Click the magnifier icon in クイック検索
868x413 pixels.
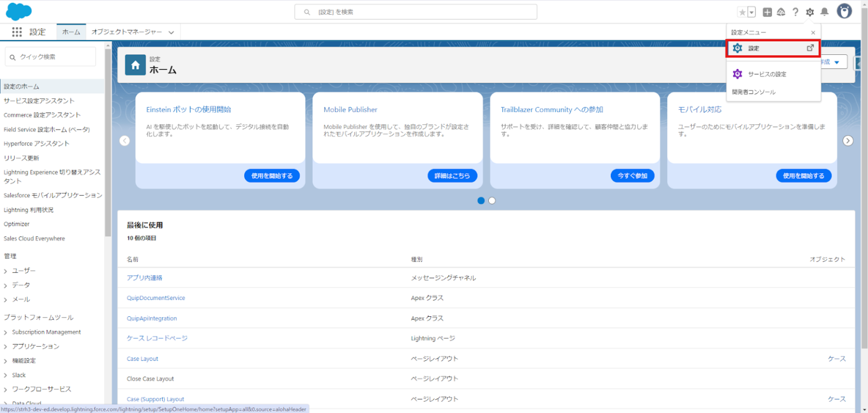12,57
